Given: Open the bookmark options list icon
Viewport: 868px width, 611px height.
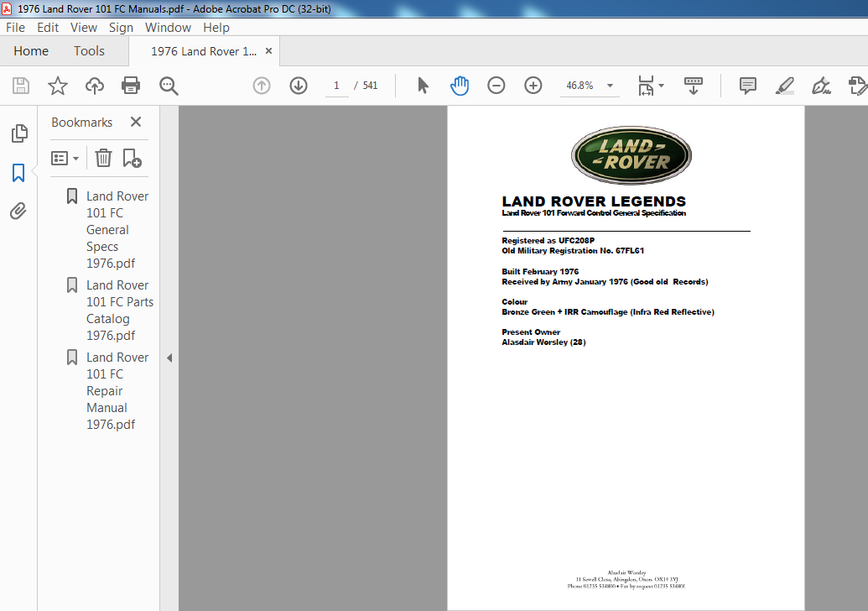Looking at the screenshot, I should [65, 159].
